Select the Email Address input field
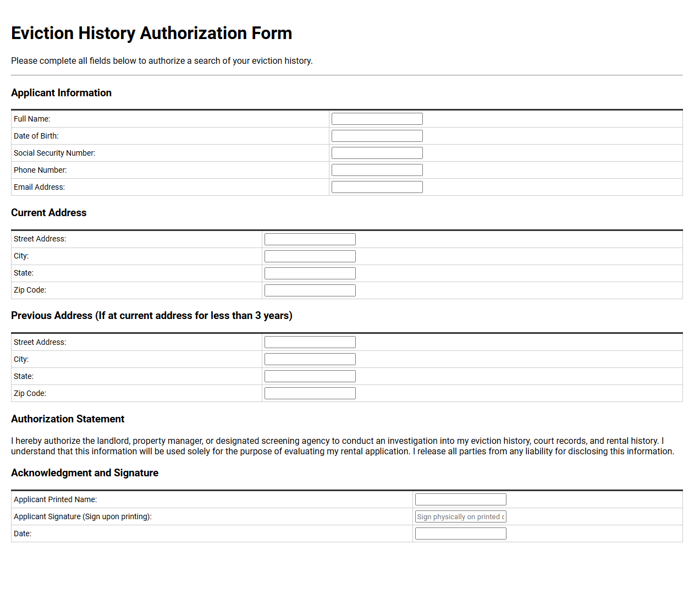Viewport: 694px width, 616px height. (377, 187)
